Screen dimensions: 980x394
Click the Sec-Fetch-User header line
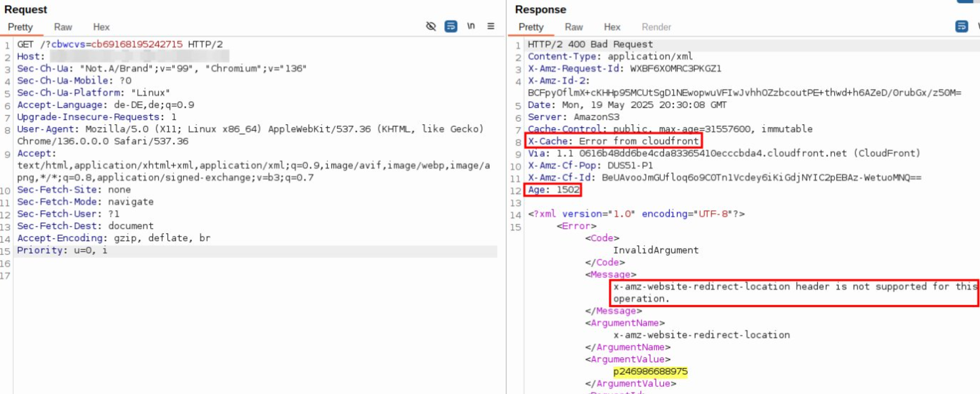click(x=68, y=214)
